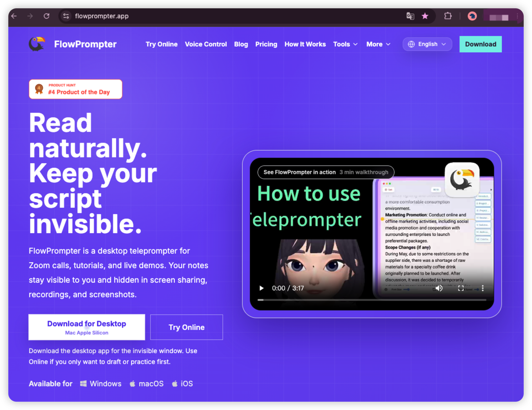Reload the page with the refresh icon
The image size is (532, 410).
coord(46,16)
